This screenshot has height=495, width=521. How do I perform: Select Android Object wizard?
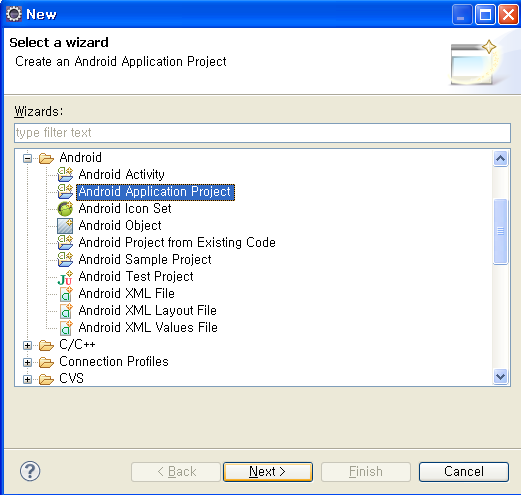(x=120, y=226)
